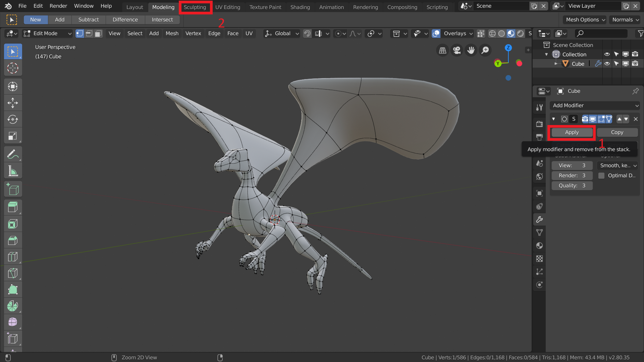
Task: Open the Normals dropdown
Action: click(625, 20)
